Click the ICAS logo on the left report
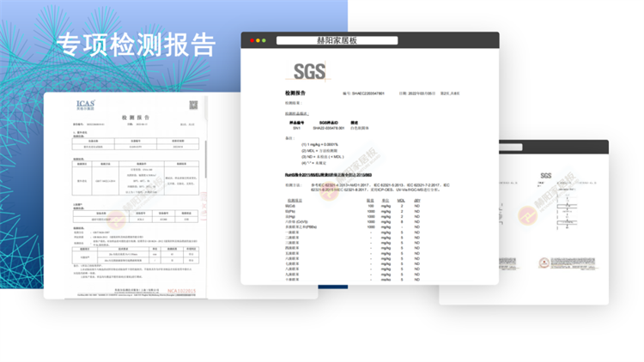Image resolution: width=644 pixels, height=362 pixels. coord(85,105)
